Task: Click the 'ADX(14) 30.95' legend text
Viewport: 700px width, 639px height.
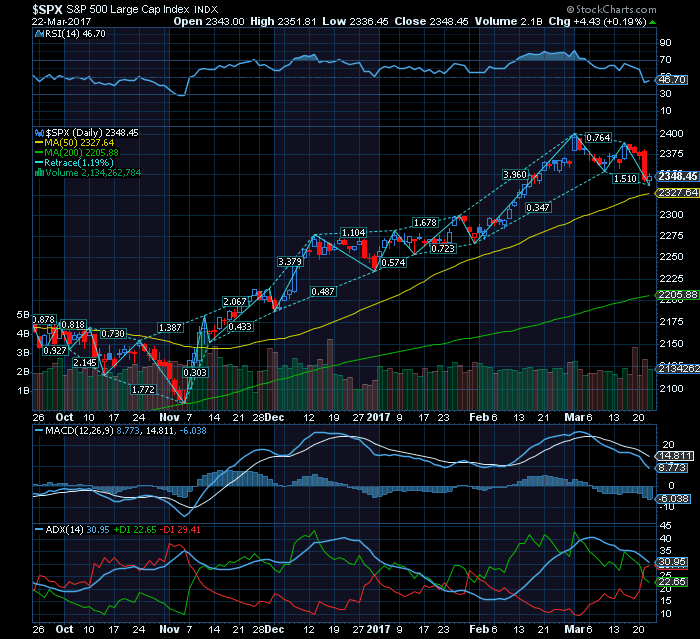Action: pos(78,530)
